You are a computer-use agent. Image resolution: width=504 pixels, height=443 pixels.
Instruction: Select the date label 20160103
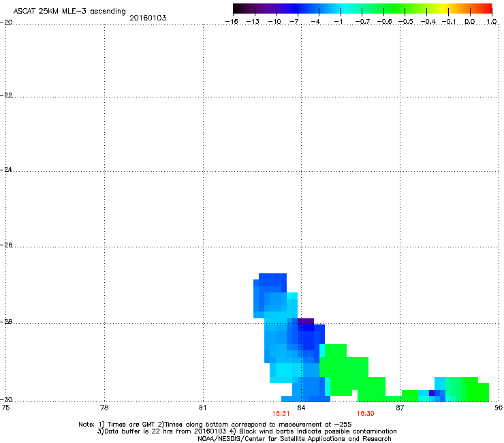148,18
